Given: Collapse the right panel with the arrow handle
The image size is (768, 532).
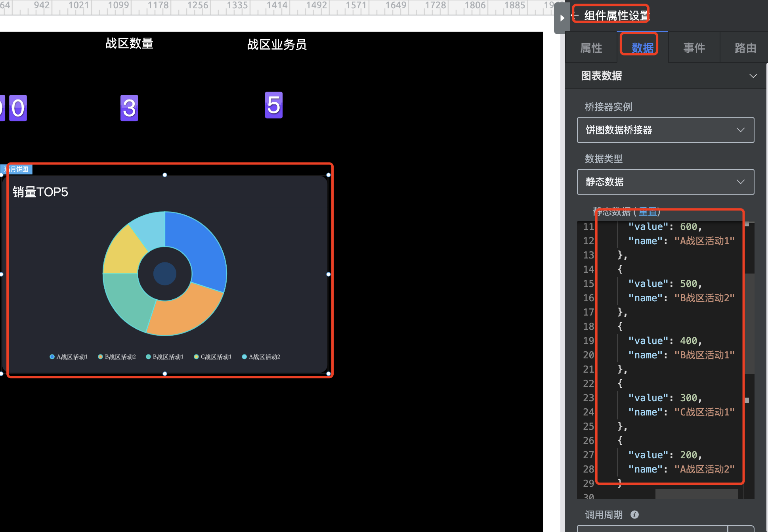Looking at the screenshot, I should 562,18.
